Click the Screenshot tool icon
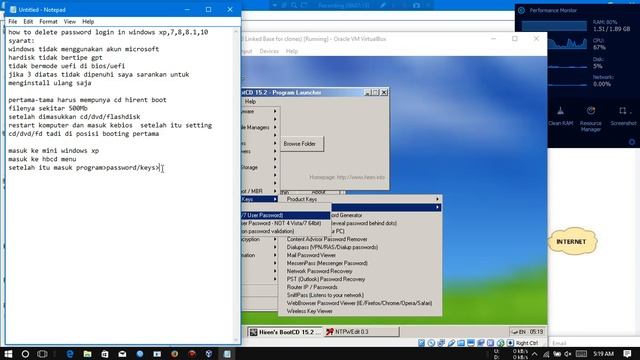 pyautogui.click(x=623, y=111)
